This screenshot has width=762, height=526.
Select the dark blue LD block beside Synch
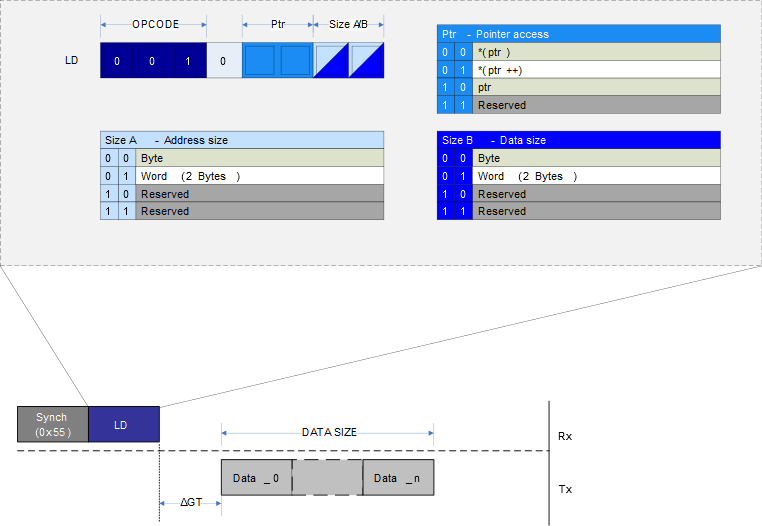(124, 424)
